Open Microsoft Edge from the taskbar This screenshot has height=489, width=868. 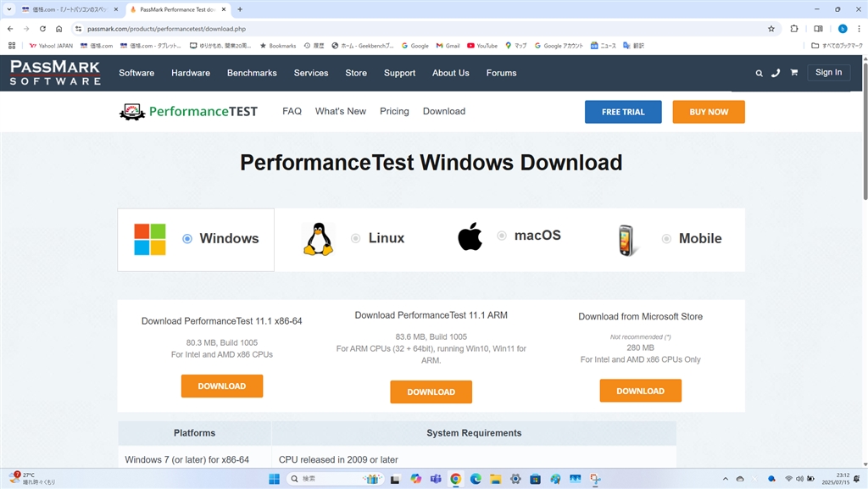click(476, 479)
